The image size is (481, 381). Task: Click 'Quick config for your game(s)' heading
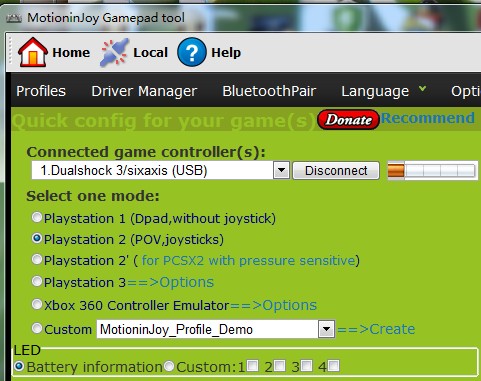click(x=163, y=121)
